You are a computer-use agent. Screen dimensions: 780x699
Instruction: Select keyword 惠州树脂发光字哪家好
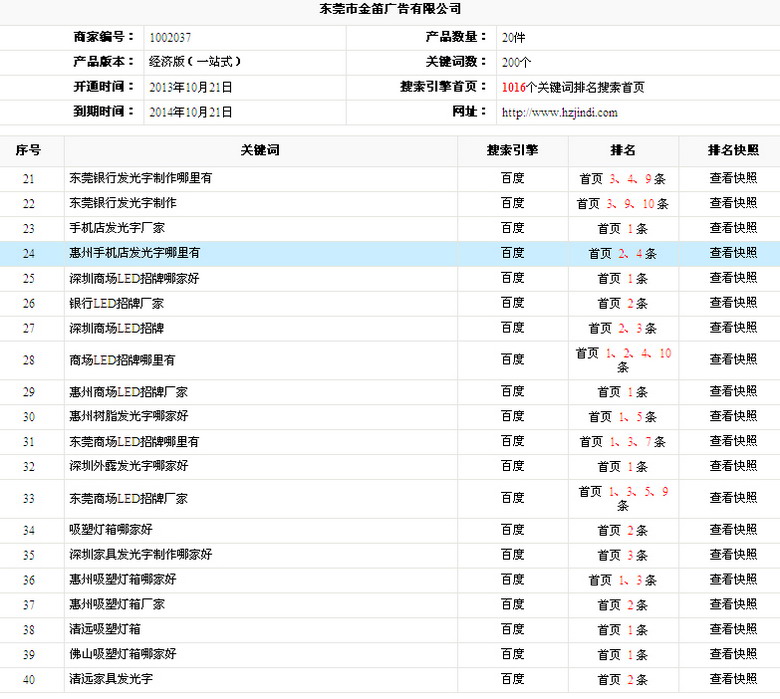(x=129, y=416)
